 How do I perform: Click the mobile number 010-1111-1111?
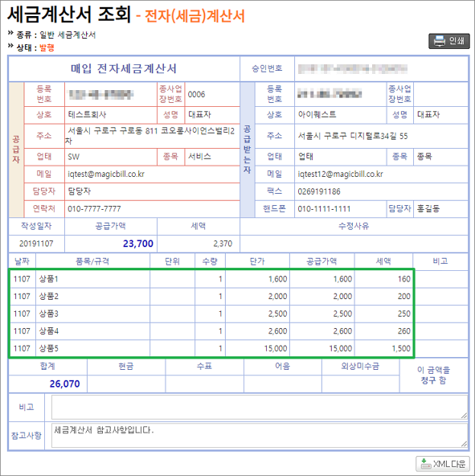coord(324,209)
